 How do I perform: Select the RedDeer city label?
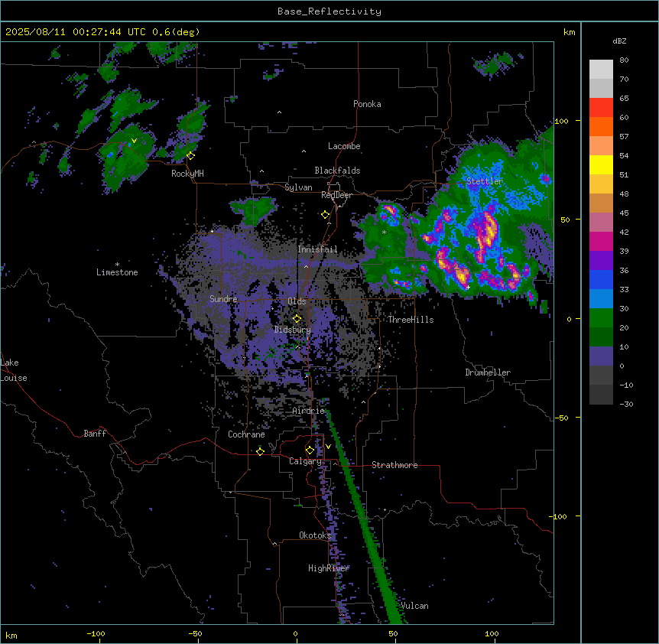pyautogui.click(x=336, y=195)
